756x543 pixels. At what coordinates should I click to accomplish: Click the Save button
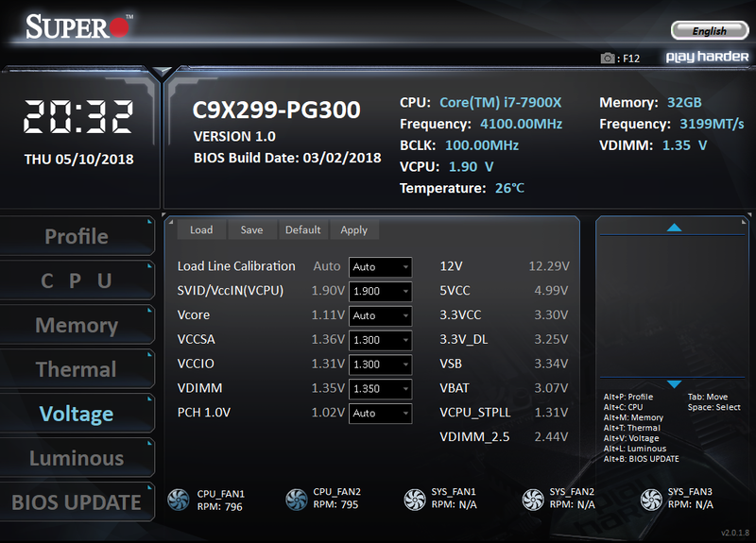click(x=252, y=229)
